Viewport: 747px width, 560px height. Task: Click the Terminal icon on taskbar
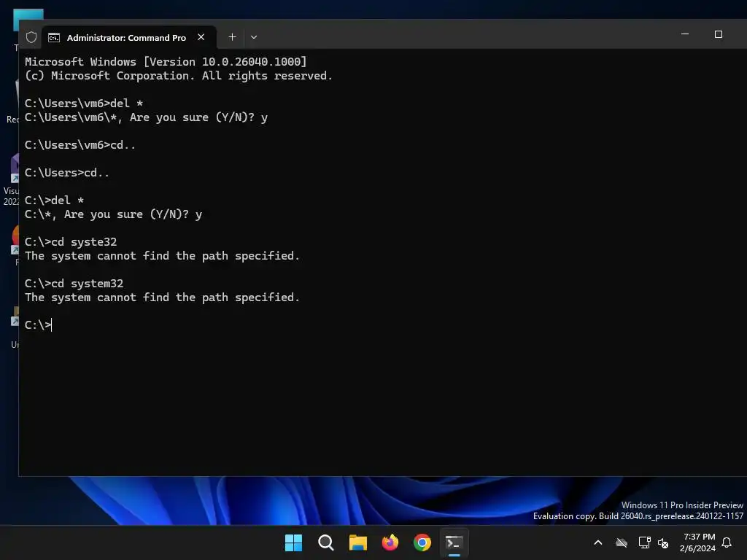tap(454, 542)
